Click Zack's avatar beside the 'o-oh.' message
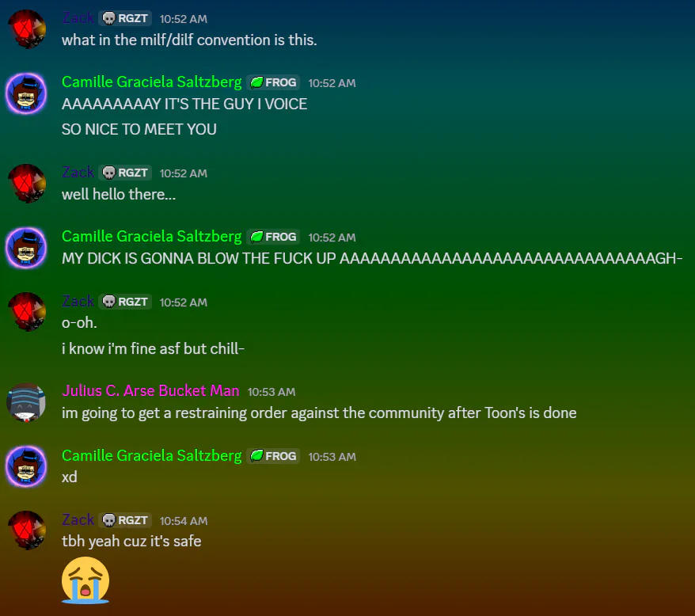This screenshot has width=695, height=616. click(27, 312)
